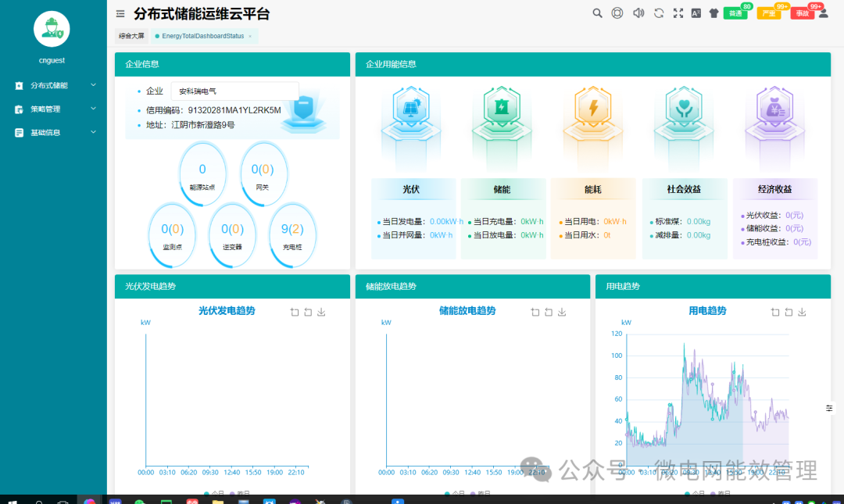Click the 信用编码 91320281MA1YL2RK5M line
The height and width of the screenshot is (504, 844).
pyautogui.click(x=213, y=110)
